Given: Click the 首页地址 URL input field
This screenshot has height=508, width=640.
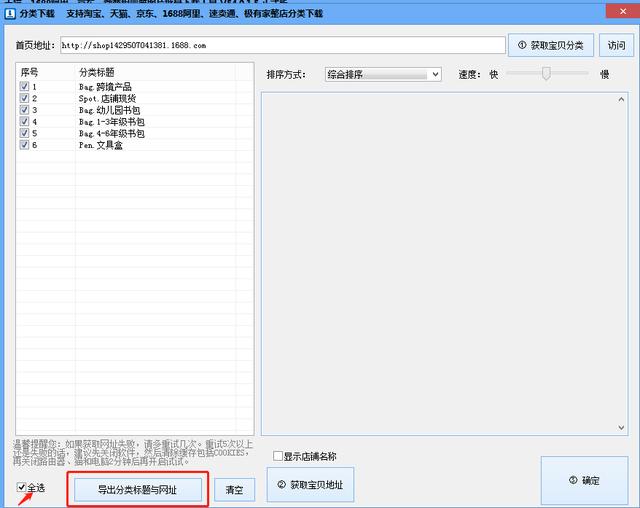Looking at the screenshot, I should tap(283, 45).
